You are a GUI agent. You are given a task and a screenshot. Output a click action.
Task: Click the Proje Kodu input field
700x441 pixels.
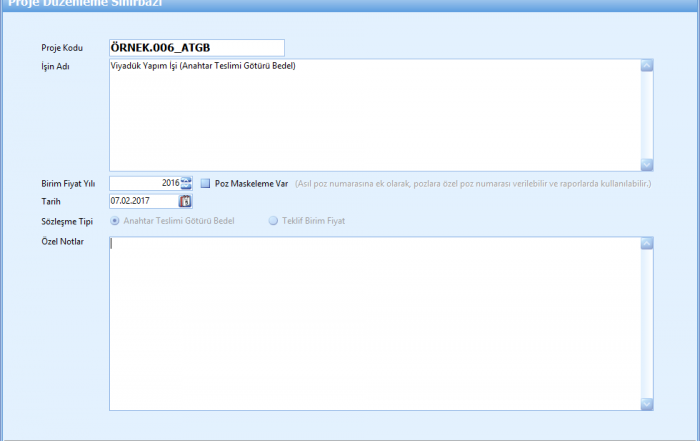tap(196, 47)
